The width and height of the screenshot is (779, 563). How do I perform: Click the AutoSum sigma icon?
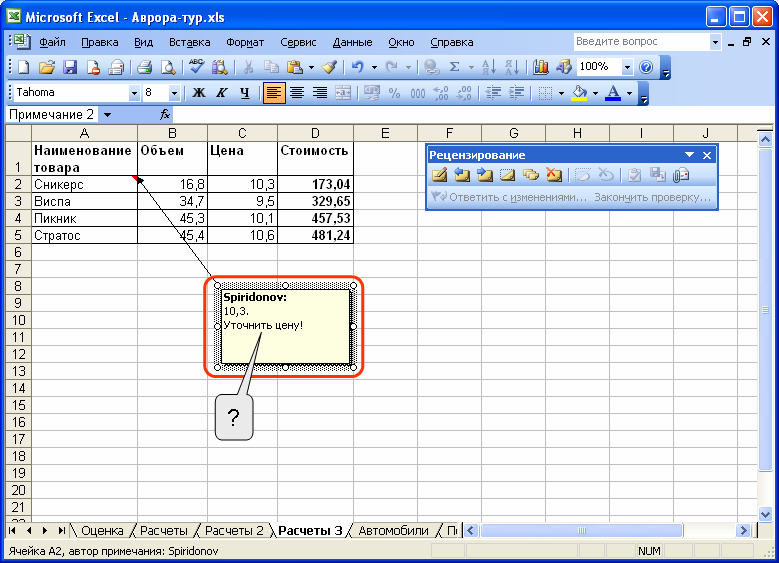pos(454,67)
